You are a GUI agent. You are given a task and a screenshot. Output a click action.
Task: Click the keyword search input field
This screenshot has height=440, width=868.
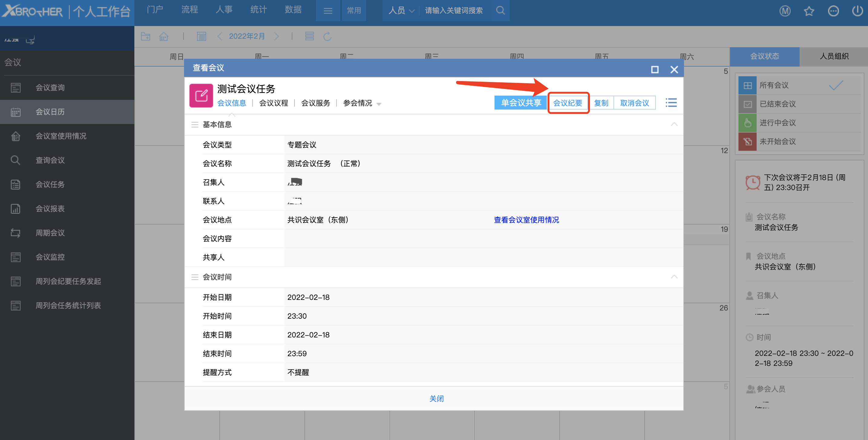pos(454,11)
